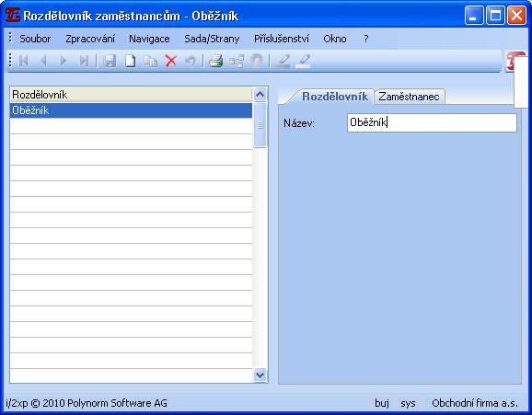Go to previous record arrow icon
This screenshot has height=415, width=532.
pyautogui.click(x=43, y=61)
